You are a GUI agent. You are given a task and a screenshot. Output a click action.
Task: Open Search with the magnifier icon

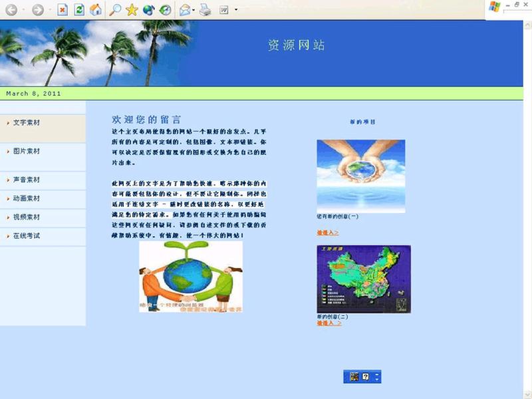115,9
